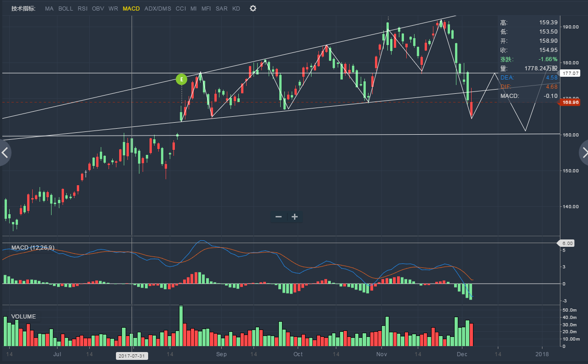Select the MI indicator

click(194, 9)
